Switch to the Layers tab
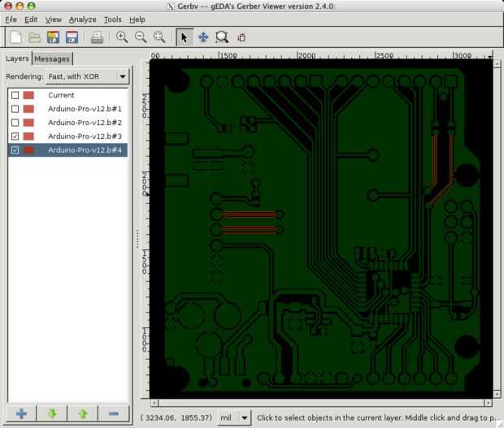504x428 pixels. click(17, 58)
